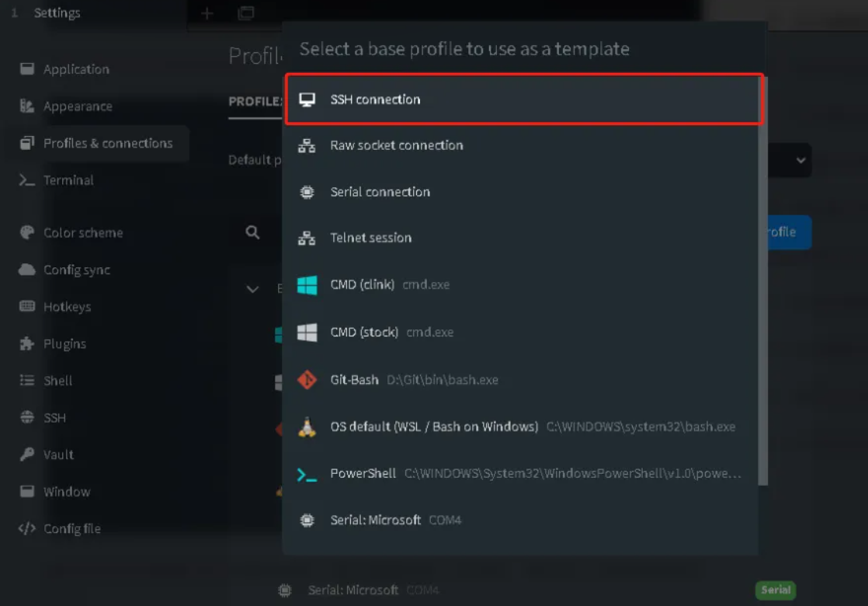Click the PowerShell prompt icon
This screenshot has width=868, height=606.
tap(307, 475)
